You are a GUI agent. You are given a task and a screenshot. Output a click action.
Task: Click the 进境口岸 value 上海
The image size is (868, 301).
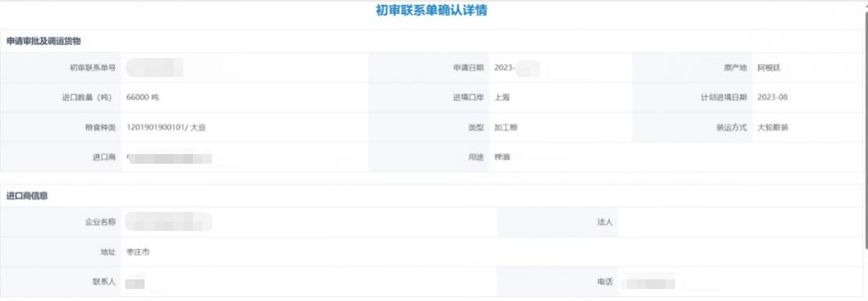[502, 97]
